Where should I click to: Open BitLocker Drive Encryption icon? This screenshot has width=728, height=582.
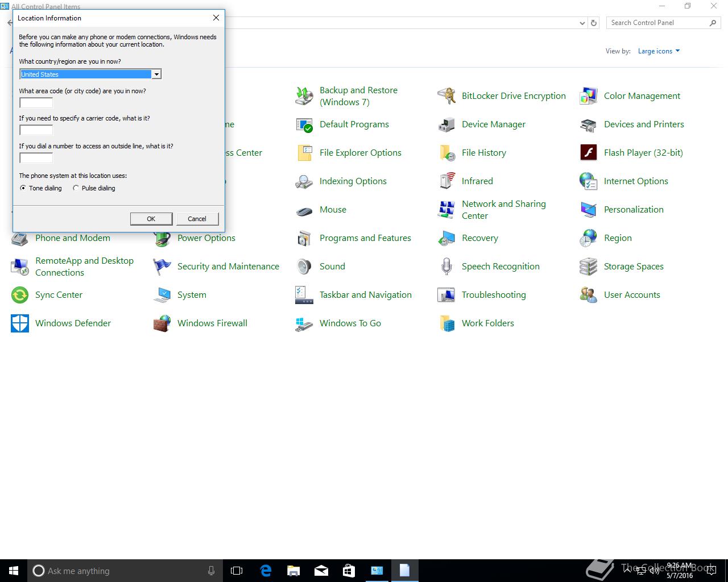(446, 96)
